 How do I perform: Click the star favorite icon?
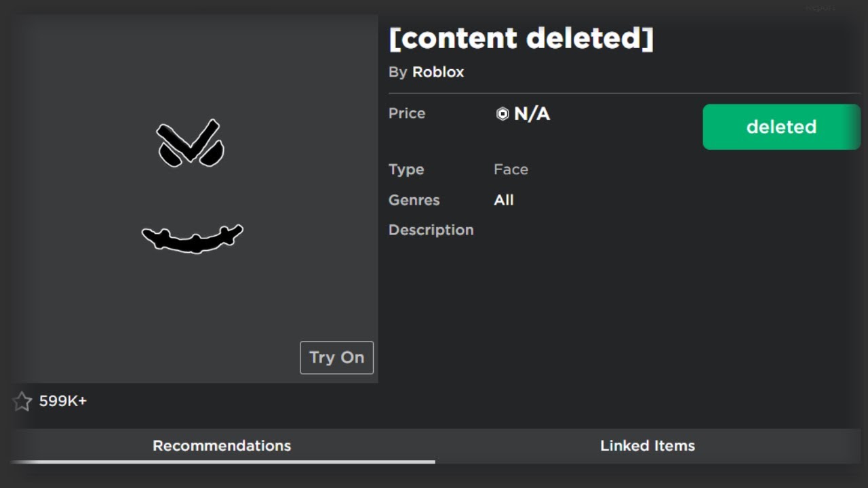[22, 401]
